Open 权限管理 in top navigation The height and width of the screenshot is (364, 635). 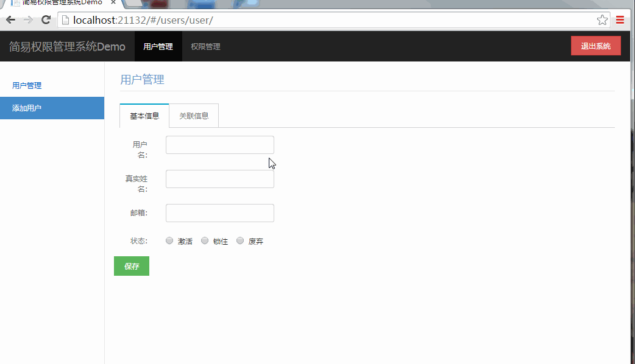pos(205,47)
